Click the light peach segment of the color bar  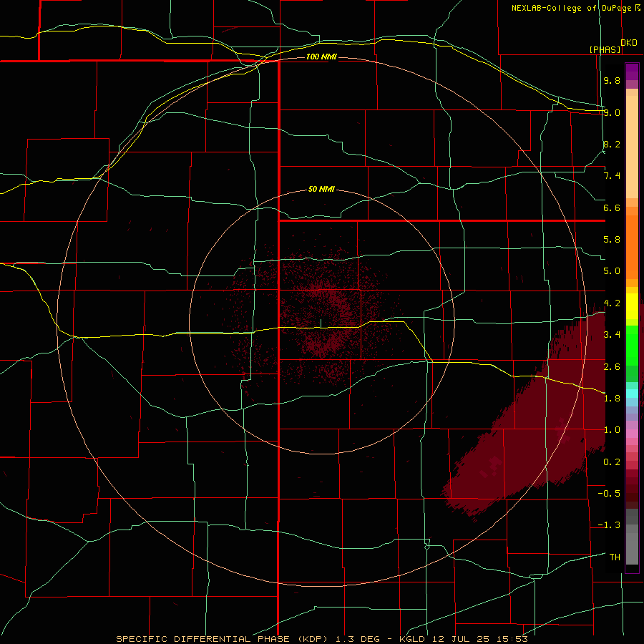pos(632,147)
